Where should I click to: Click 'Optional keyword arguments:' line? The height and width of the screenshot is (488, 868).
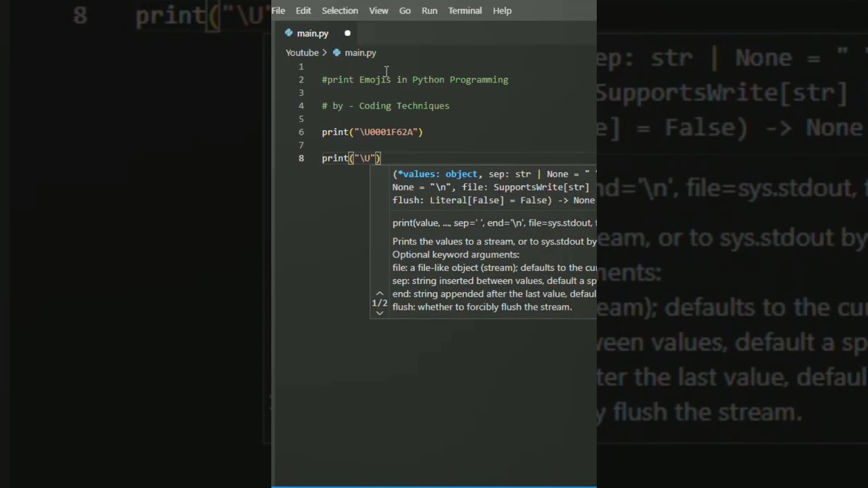pyautogui.click(x=456, y=255)
